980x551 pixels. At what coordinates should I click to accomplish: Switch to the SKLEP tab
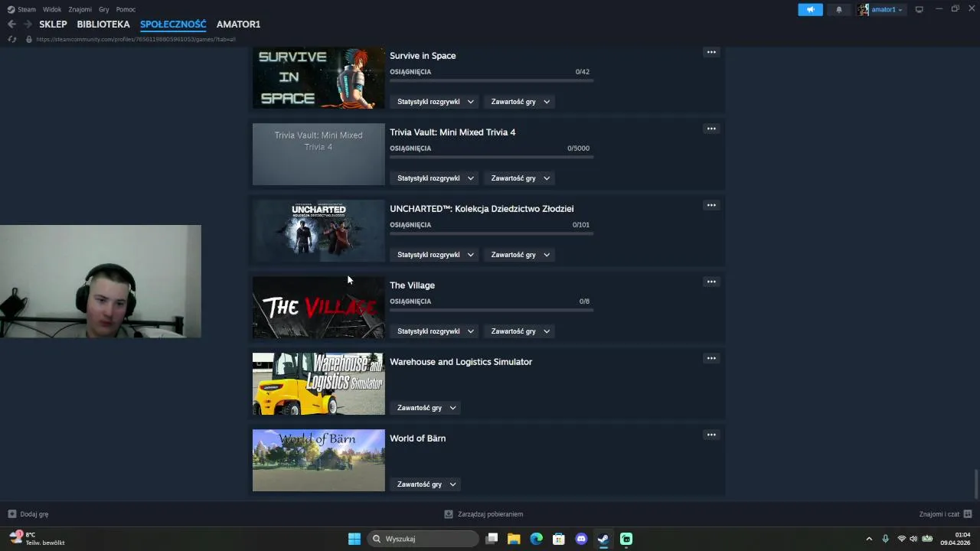pos(53,24)
